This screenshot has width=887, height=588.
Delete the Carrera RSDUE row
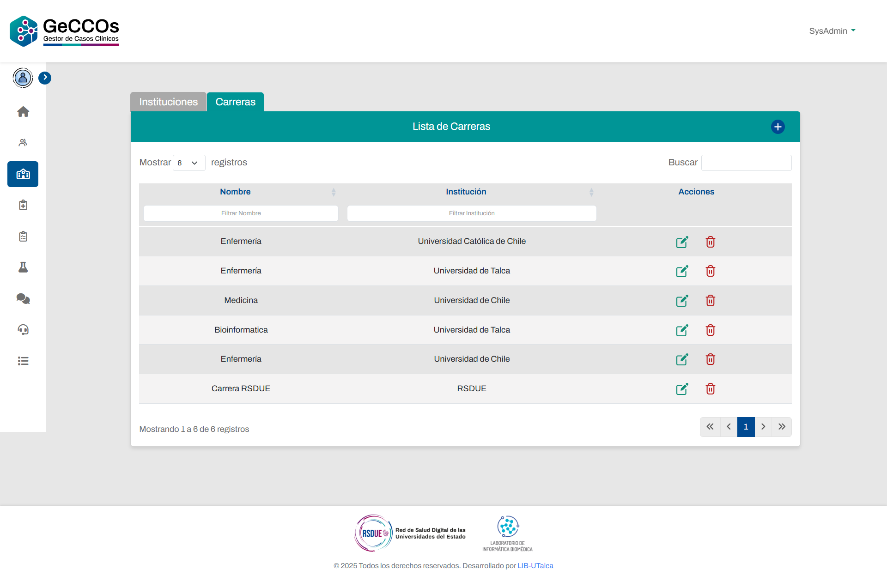(711, 389)
